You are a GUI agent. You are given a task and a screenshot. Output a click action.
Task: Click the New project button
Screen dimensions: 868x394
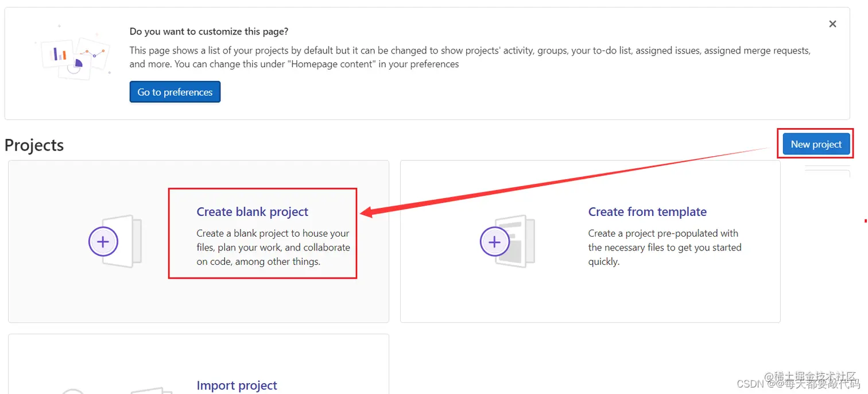click(x=816, y=144)
